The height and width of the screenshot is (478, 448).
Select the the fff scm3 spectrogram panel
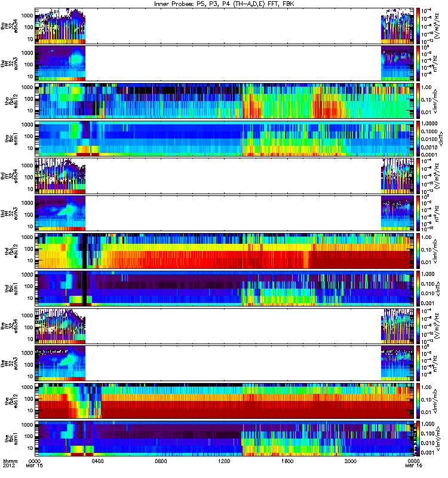(x=225, y=363)
